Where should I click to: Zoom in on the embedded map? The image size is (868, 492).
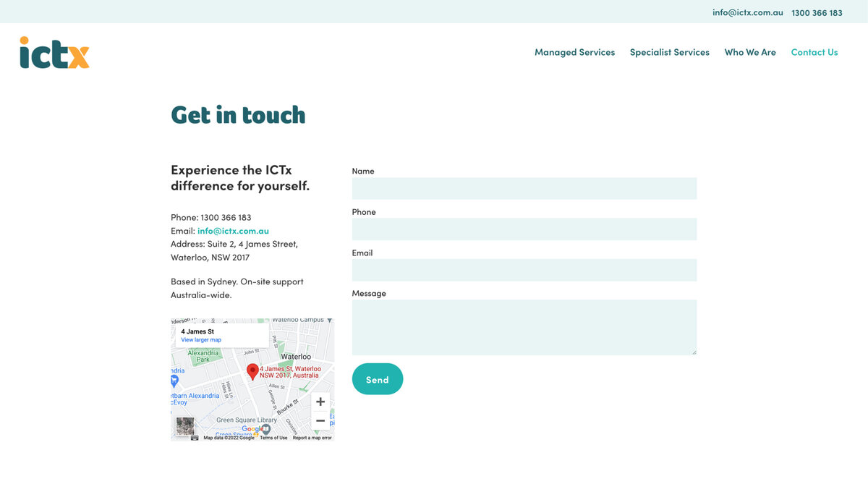point(320,401)
